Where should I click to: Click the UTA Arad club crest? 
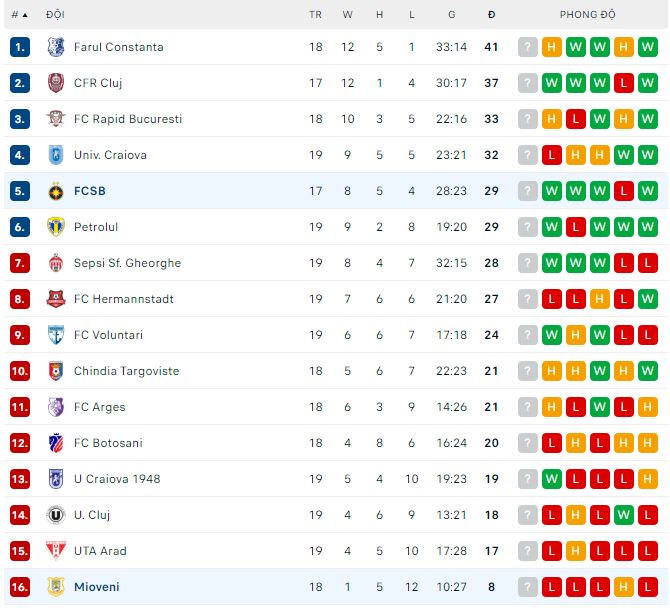tap(56, 551)
